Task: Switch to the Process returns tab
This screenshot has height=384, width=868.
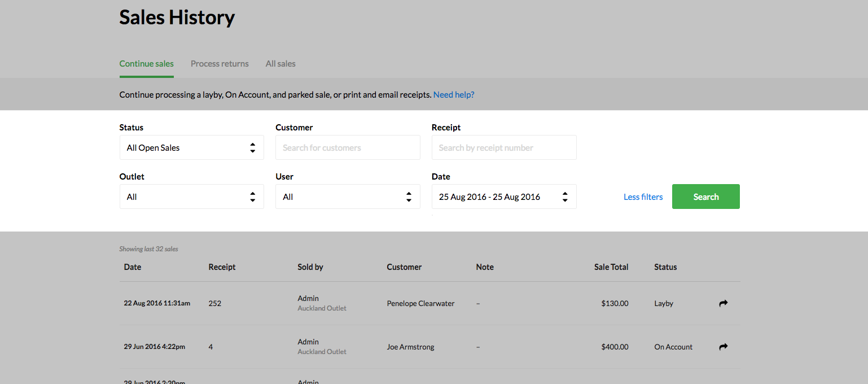Action: point(220,64)
